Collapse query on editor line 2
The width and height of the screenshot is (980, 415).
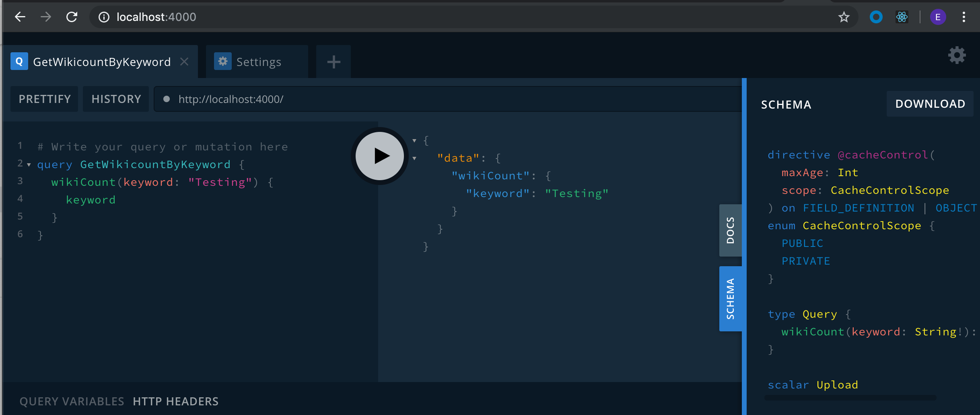(x=29, y=165)
